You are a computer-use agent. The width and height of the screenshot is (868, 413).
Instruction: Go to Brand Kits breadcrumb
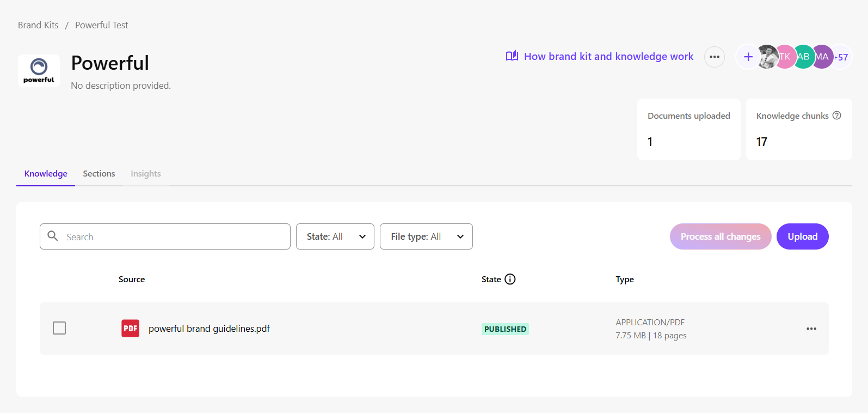(x=38, y=25)
